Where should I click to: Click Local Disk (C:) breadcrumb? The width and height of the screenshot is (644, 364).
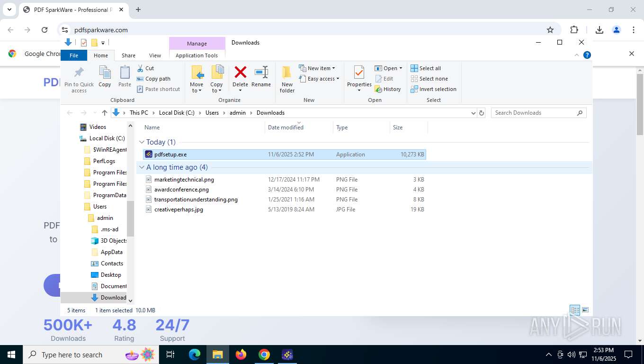click(x=177, y=113)
